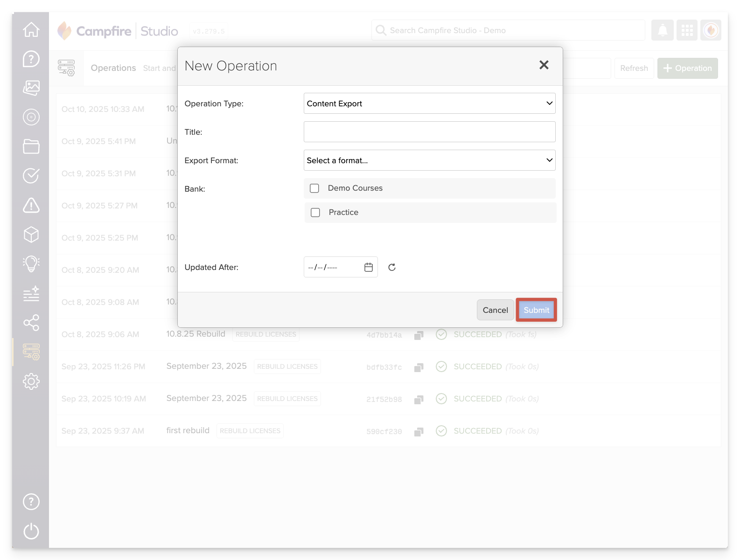
Task: Click the Search Campfire Studio field
Action: 509,30
